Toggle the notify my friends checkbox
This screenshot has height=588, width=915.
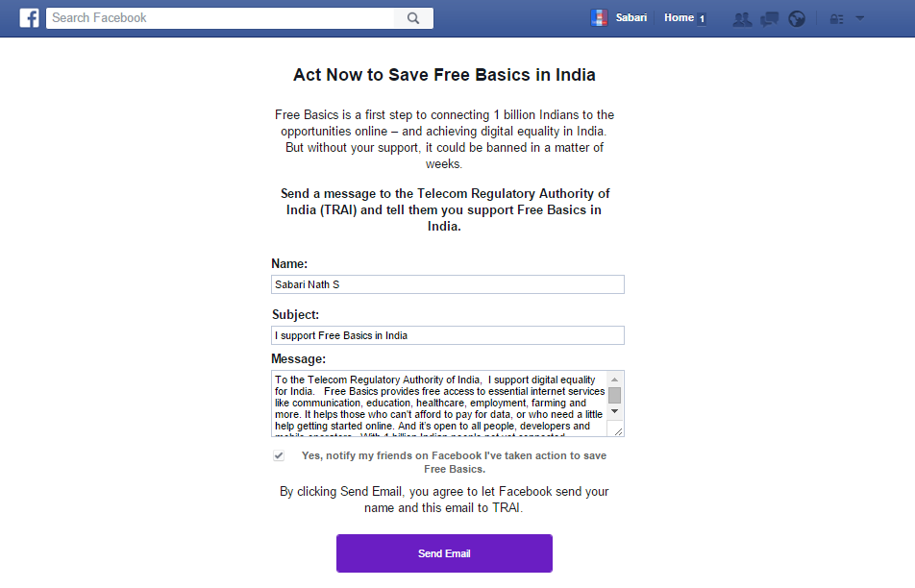279,455
